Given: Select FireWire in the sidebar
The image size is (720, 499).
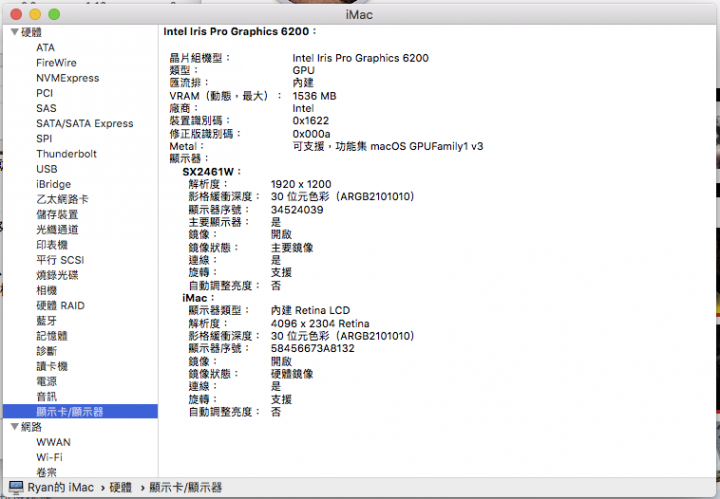Looking at the screenshot, I should point(56,62).
